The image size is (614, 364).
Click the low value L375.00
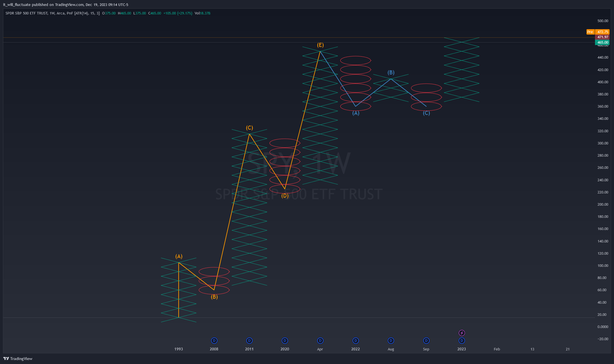point(140,13)
